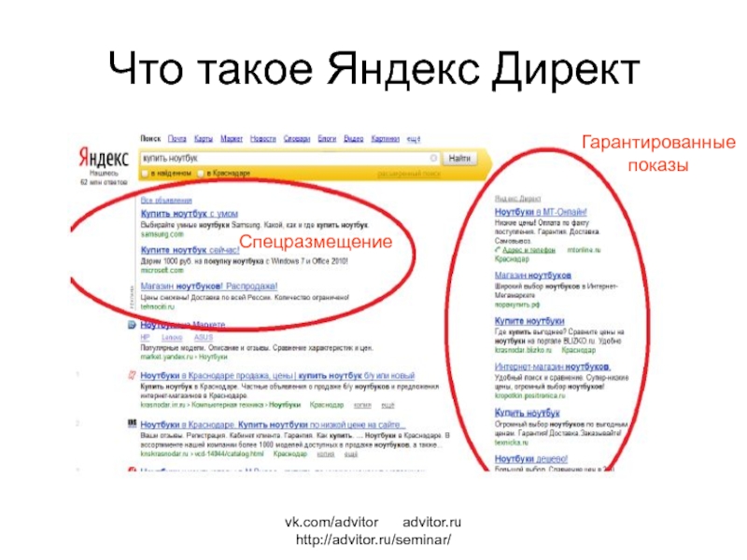Open the Почта tab

[176, 138]
